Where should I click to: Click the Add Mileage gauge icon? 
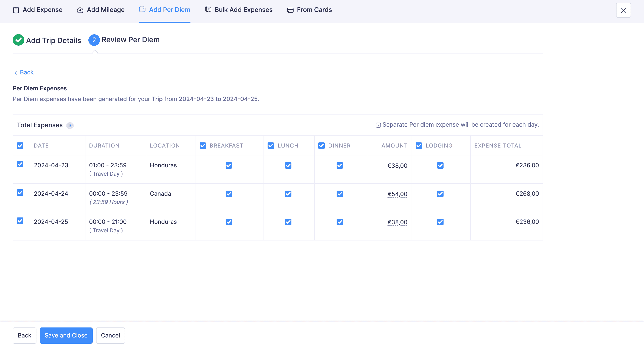click(80, 10)
